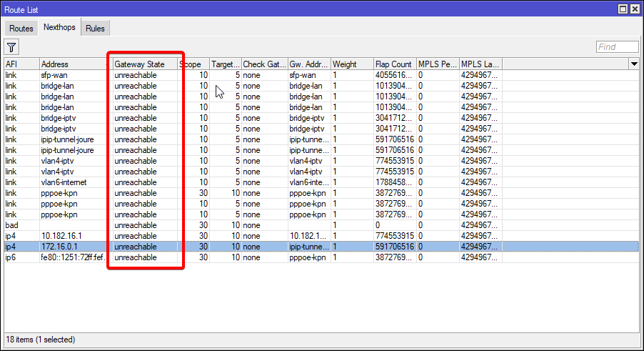Open the filter funnel icon
This screenshot has width=644, height=351.
[11, 47]
